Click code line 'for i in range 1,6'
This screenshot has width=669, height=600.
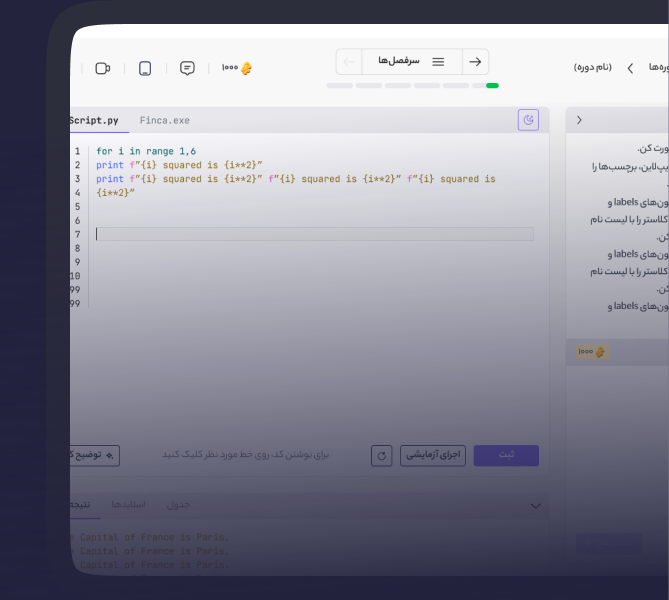click(x=146, y=151)
